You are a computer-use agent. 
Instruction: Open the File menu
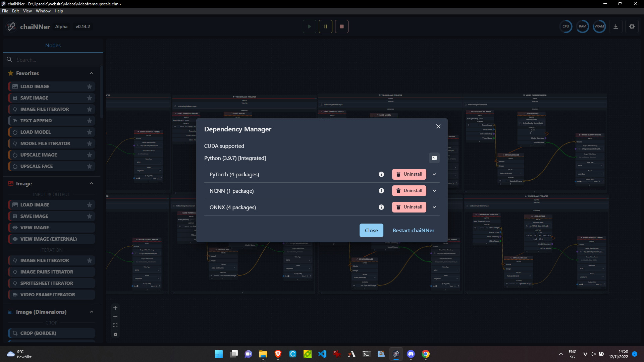pyautogui.click(x=5, y=11)
